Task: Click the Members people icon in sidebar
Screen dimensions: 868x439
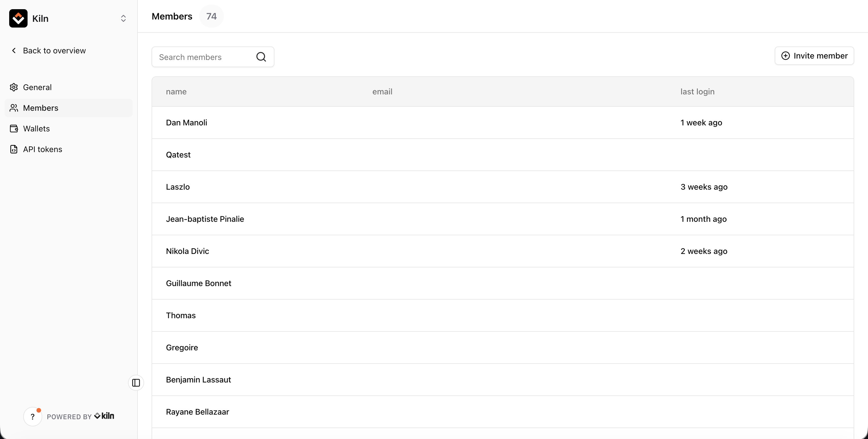Action: (x=14, y=108)
